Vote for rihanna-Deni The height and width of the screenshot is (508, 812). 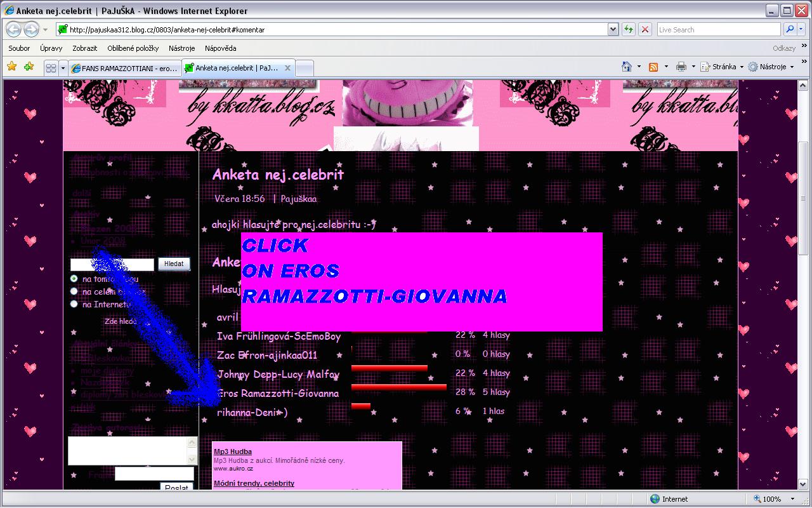click(x=252, y=413)
